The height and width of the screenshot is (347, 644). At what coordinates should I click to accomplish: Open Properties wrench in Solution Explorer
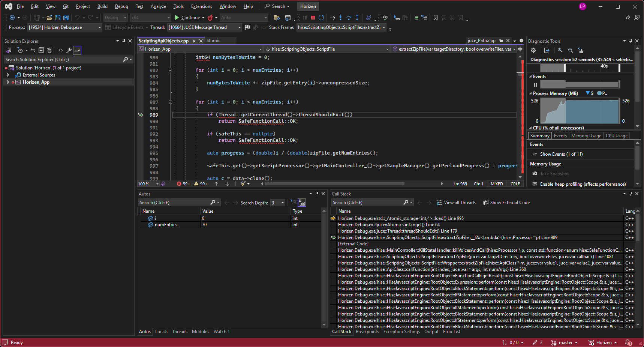pos(69,50)
